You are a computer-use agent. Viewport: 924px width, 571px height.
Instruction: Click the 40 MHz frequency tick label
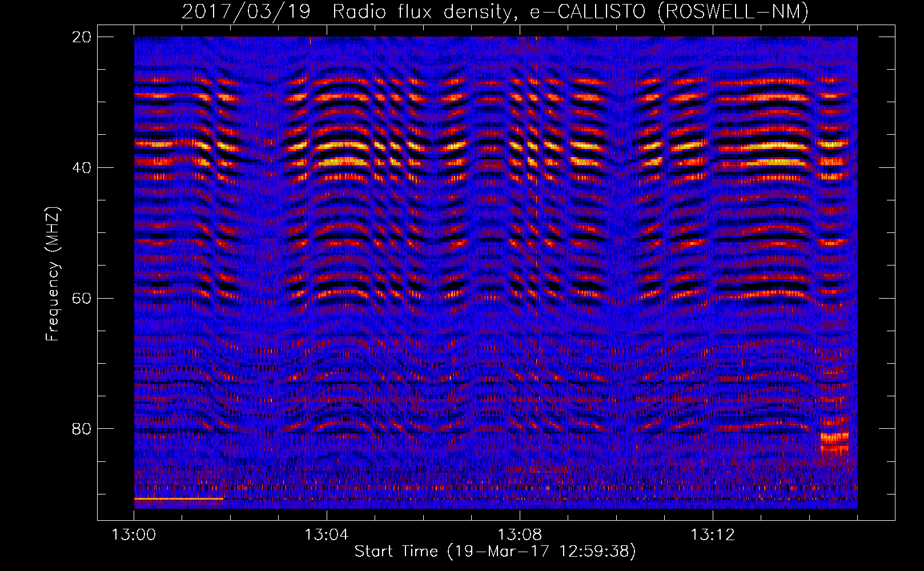[82, 168]
